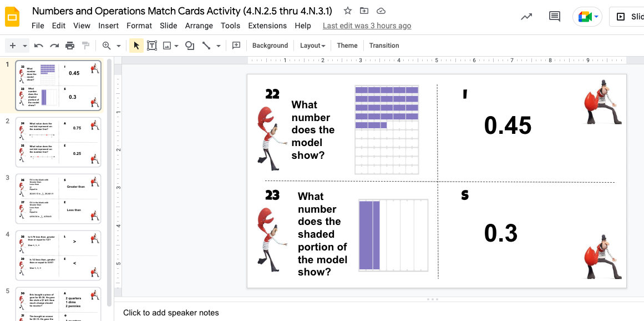Viewport: 644px width, 321px height.
Task: Click the Last edit was 3 hours ago link
Action: pos(367,26)
